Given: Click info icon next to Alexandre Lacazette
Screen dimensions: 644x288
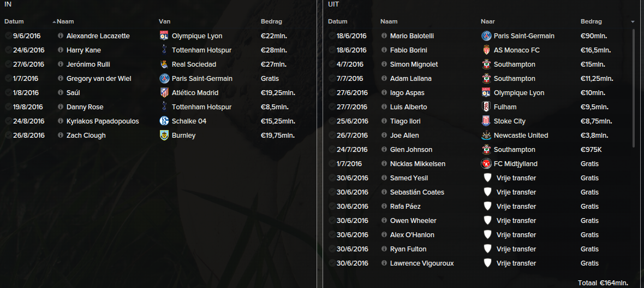Looking at the screenshot, I should [x=61, y=36].
